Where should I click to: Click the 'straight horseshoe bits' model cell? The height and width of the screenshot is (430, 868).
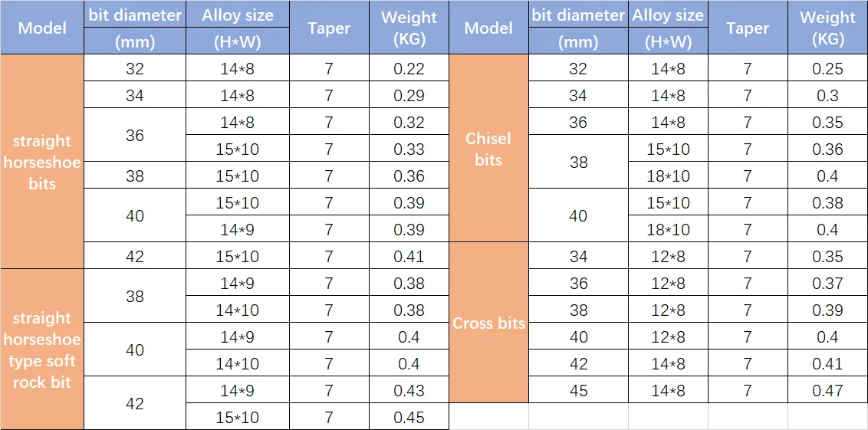[41, 162]
